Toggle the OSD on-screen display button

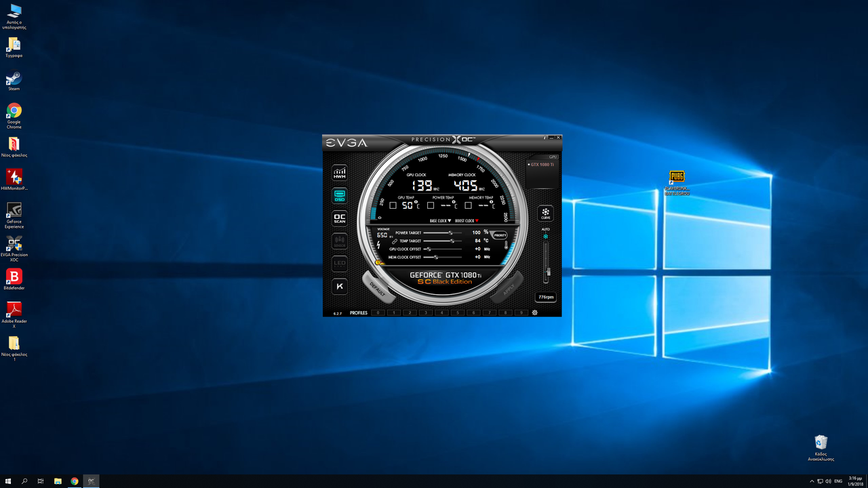tap(340, 196)
